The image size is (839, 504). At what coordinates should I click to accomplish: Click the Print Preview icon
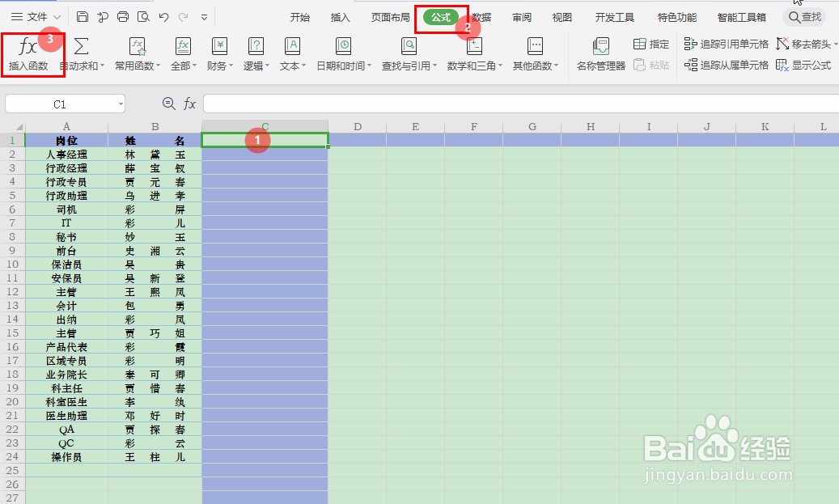click(143, 17)
